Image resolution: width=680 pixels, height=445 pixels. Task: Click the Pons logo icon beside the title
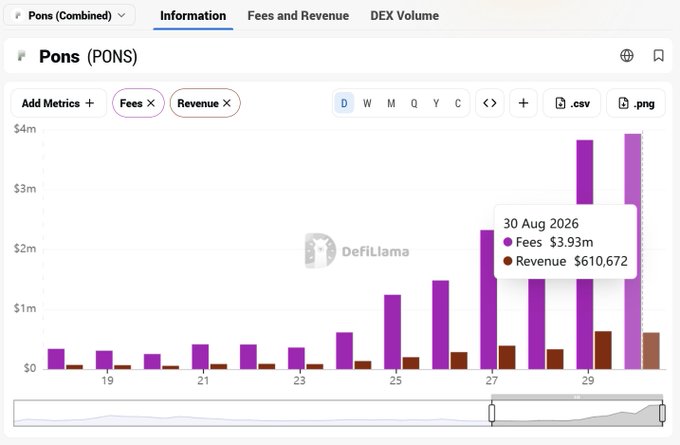21,56
